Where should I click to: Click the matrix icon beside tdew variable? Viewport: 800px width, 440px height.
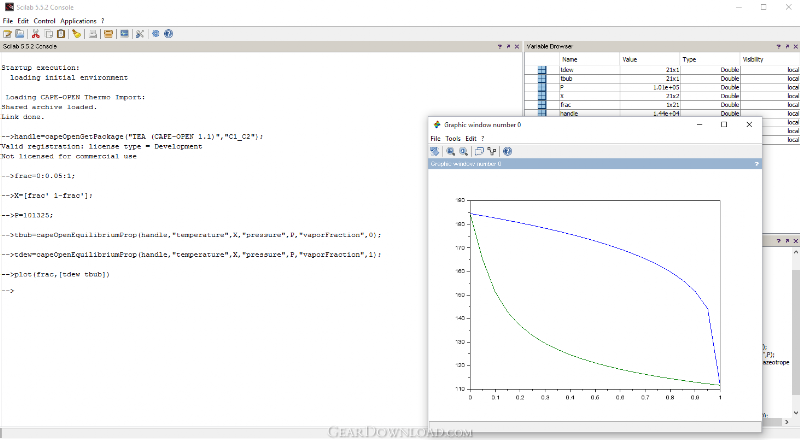[x=542, y=70]
